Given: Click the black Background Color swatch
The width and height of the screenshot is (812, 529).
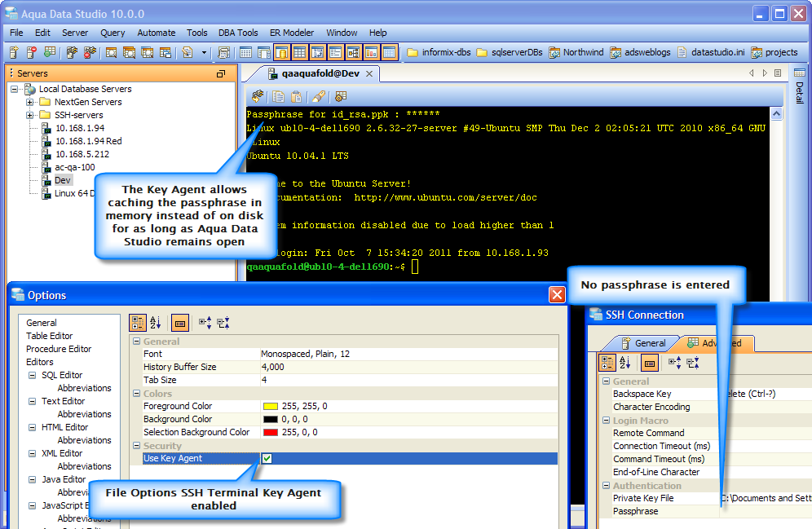Looking at the screenshot, I should tap(271, 419).
